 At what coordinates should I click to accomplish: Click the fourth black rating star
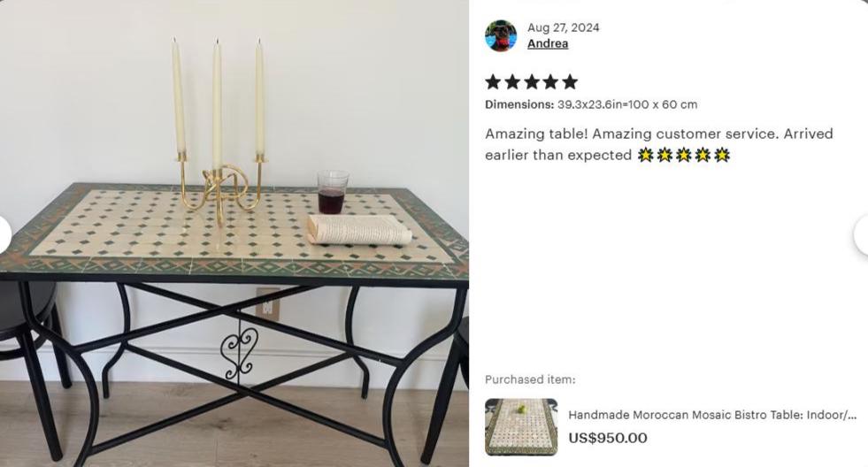tap(551, 82)
